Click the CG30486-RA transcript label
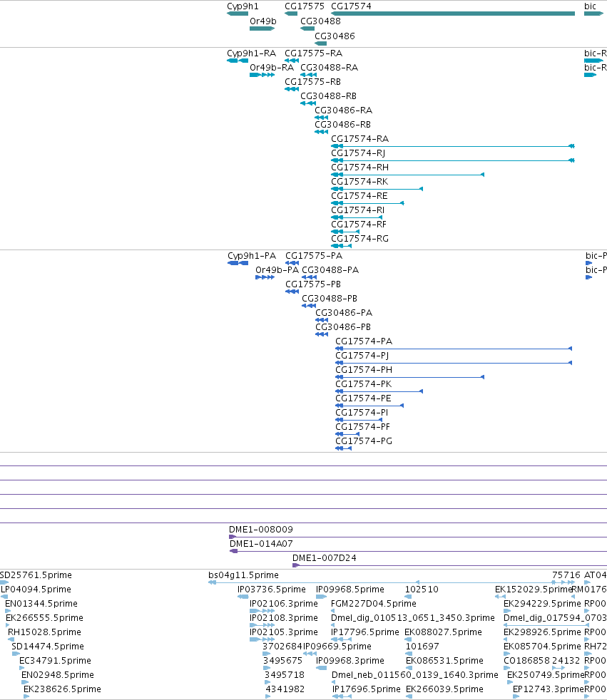Image resolution: width=607 pixels, height=700 pixels. (344, 110)
